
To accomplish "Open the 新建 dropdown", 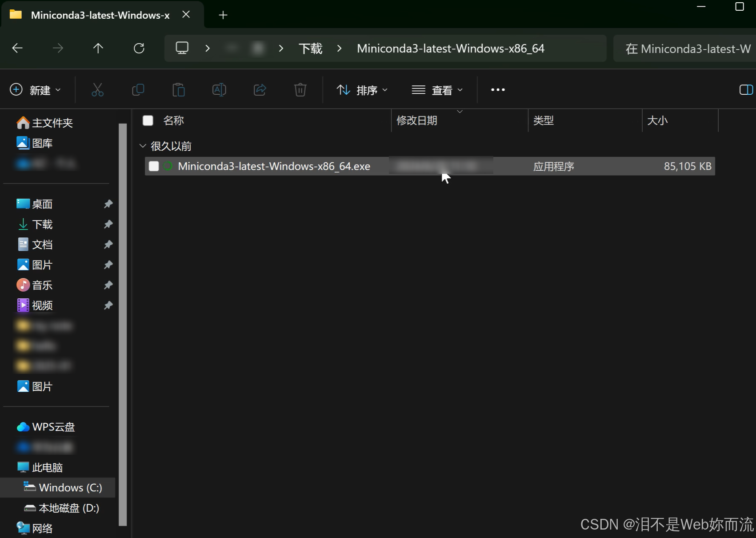I will [x=35, y=90].
